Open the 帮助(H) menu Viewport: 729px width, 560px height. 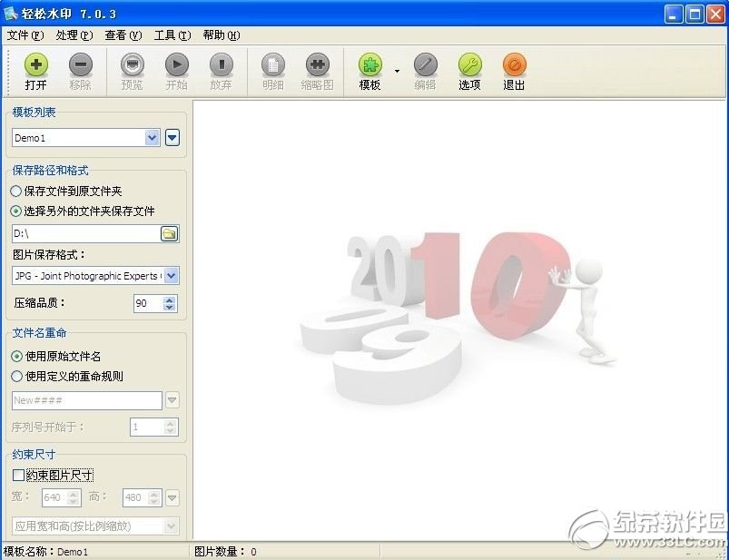222,35
